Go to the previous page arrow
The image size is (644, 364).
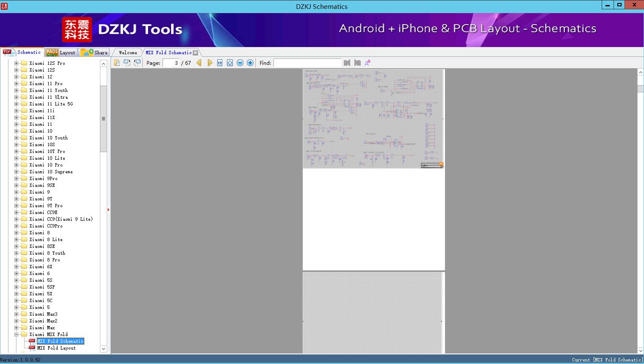[199, 63]
